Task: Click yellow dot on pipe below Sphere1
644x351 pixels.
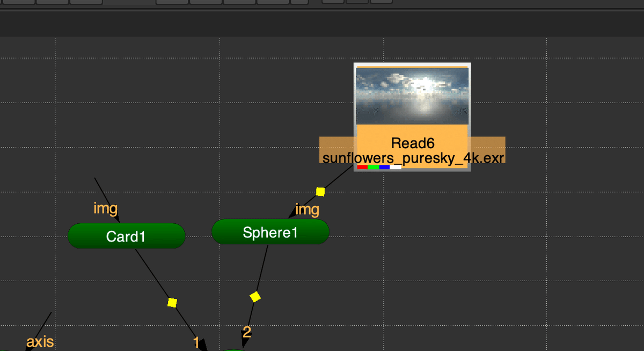Action: point(255,296)
